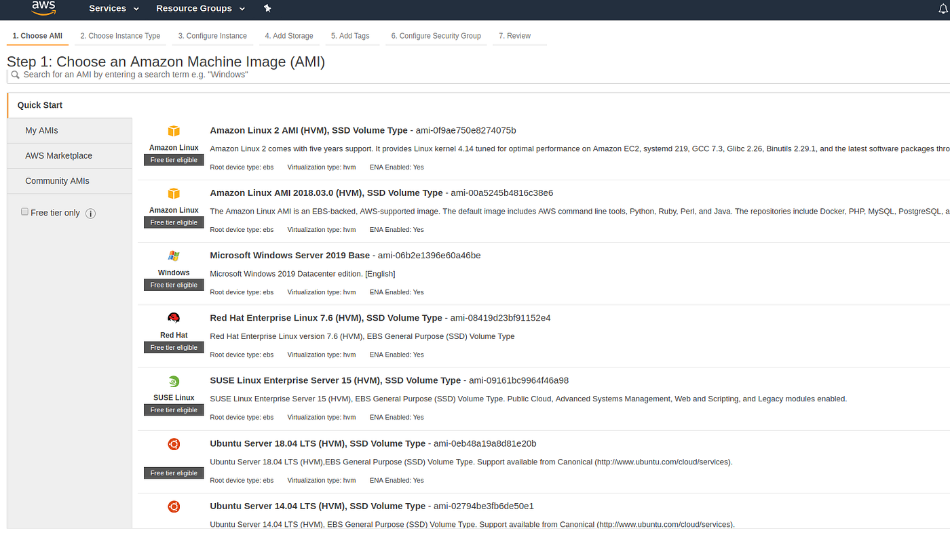Click the Ubuntu Server 14.04 logo icon
The image size is (950, 560).
pos(174,506)
